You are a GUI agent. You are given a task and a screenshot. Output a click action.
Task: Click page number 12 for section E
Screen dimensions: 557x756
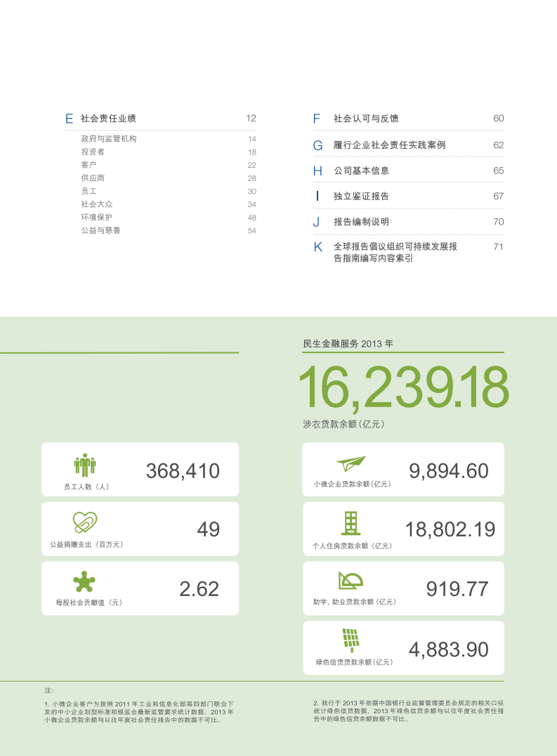(x=251, y=119)
